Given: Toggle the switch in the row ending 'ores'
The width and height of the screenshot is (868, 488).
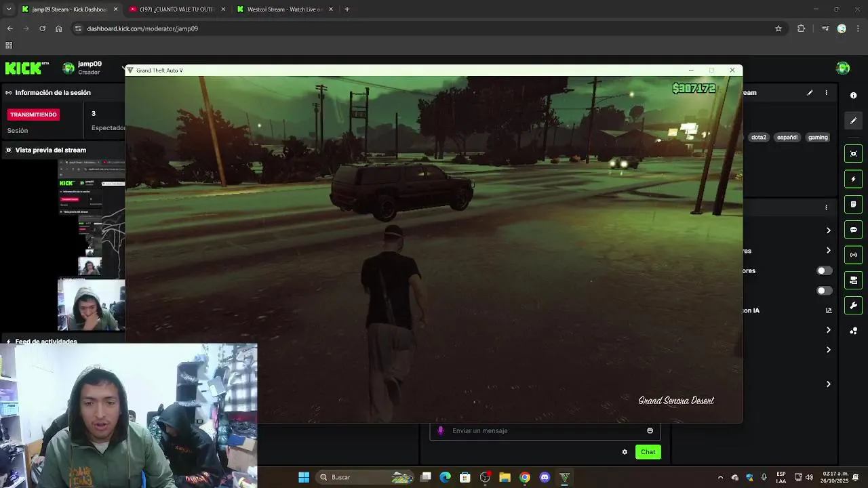Looking at the screenshot, I should pos(824,271).
